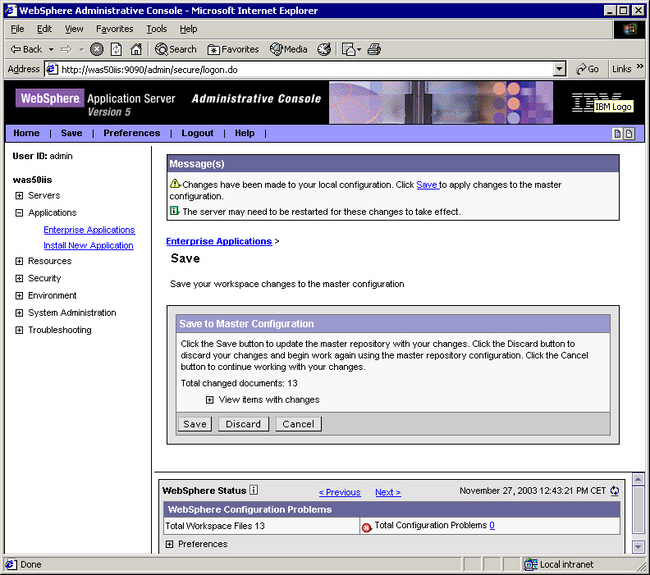Click the info icon beside restart message
The image size is (650, 575).
point(175,211)
